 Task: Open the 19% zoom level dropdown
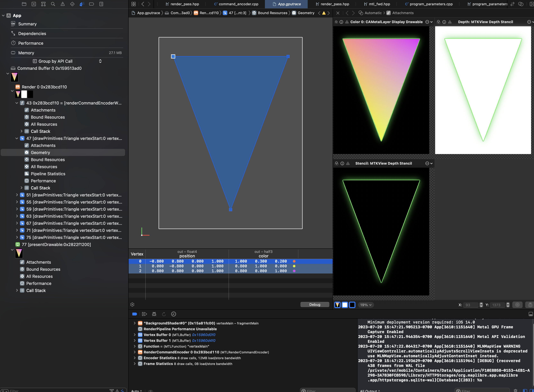pos(366,305)
